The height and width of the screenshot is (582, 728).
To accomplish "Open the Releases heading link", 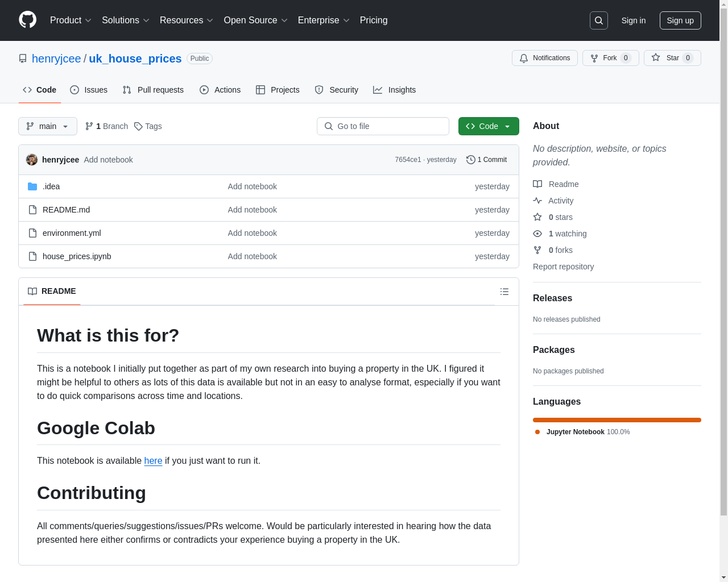I will click(552, 298).
